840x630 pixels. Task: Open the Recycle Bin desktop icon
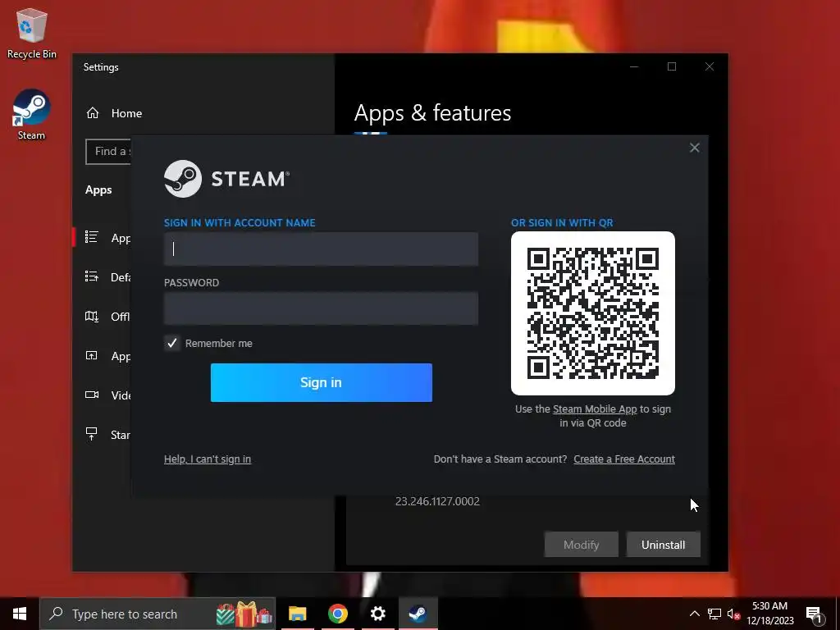(32, 33)
